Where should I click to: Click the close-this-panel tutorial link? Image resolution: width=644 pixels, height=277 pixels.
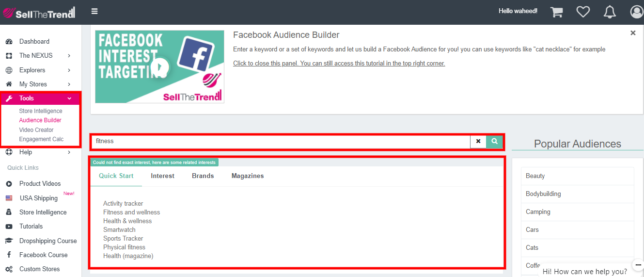coord(339,64)
